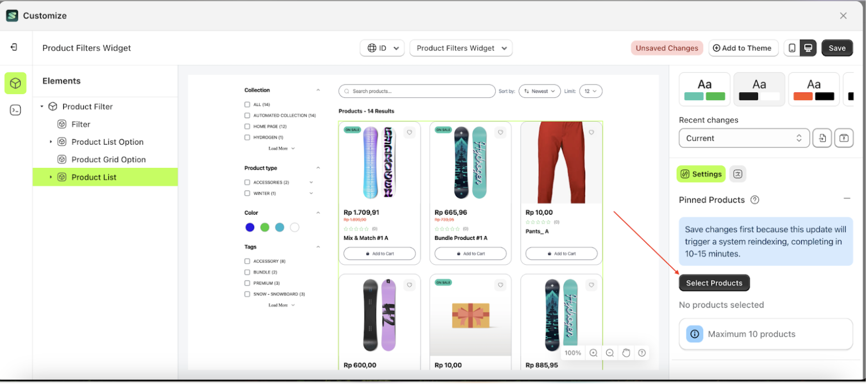Select the hand pan tool
The height and width of the screenshot is (386, 868).
click(626, 353)
